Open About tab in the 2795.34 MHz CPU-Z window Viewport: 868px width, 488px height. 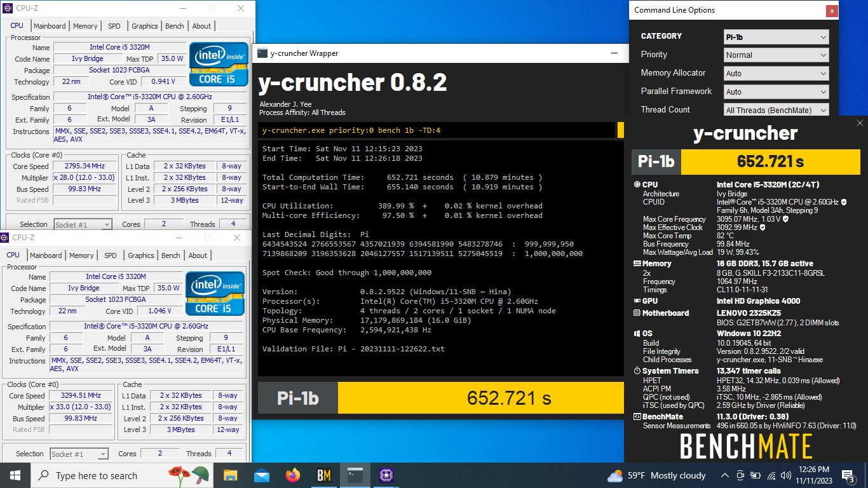pyautogui.click(x=201, y=26)
